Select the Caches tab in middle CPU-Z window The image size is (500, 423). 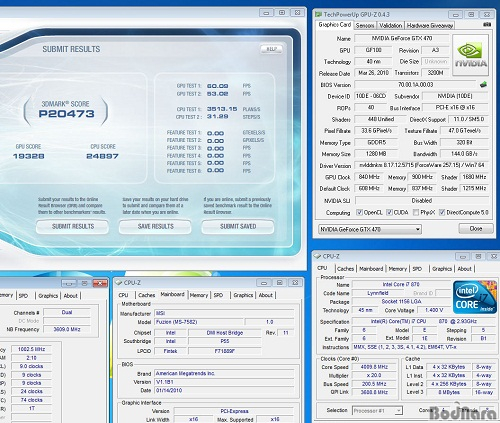tap(147, 295)
